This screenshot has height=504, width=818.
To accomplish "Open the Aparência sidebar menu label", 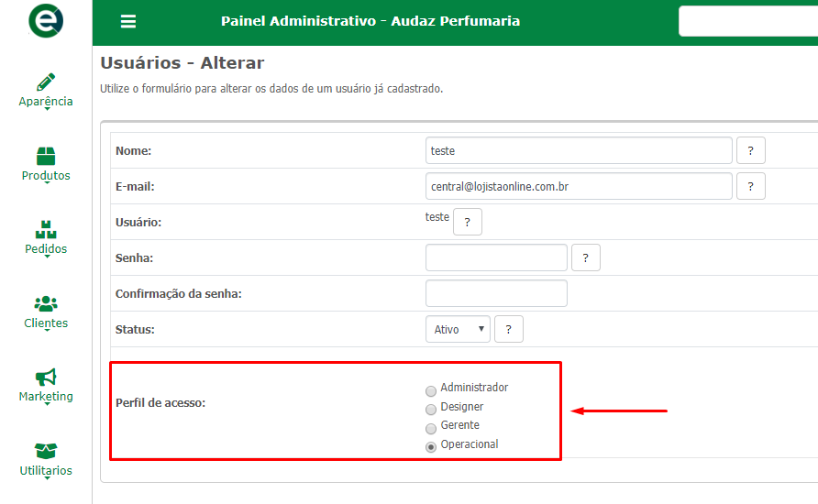I will pos(46,101).
